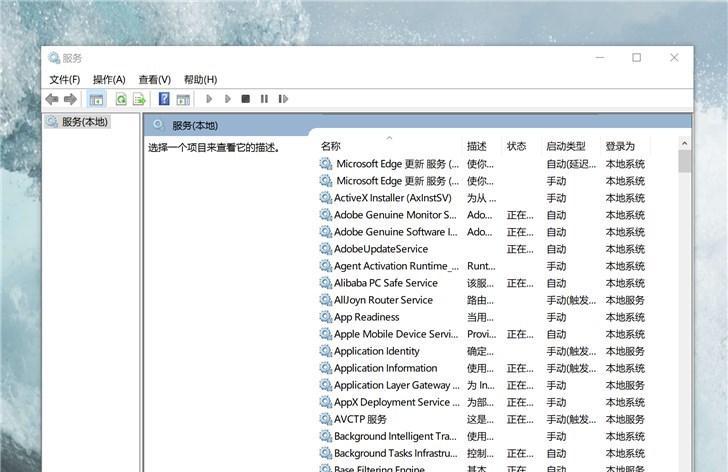Image resolution: width=728 pixels, height=472 pixels.
Task: Click 自动(延迟... startup type in first Edge row
Action: (571, 164)
